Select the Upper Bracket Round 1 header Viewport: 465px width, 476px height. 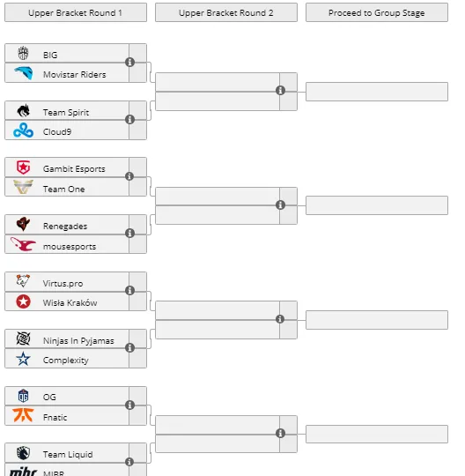pos(76,12)
